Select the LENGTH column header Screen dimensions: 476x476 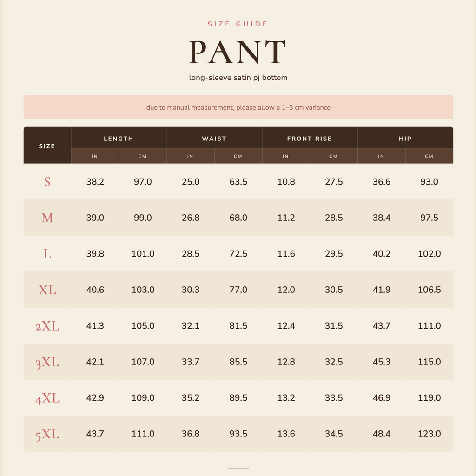(119, 139)
